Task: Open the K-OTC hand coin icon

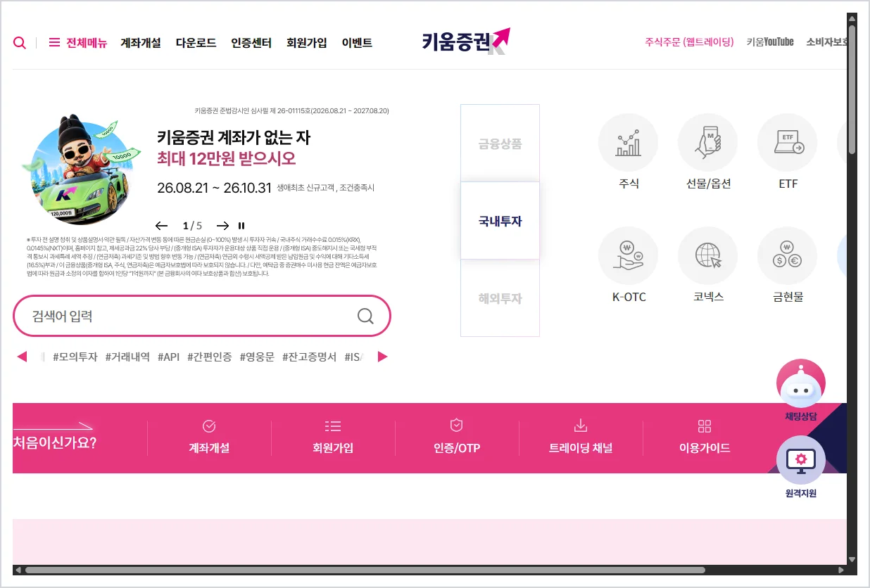Action: pos(628,256)
